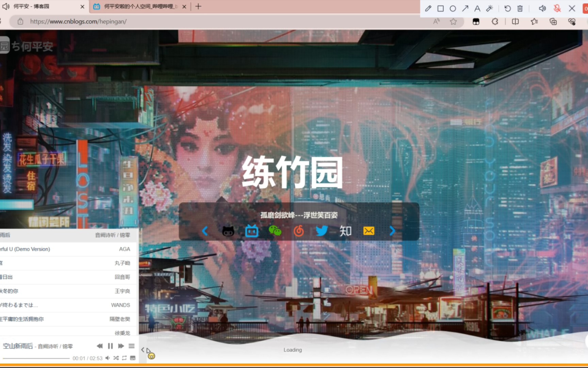Select the magic highlighter tool

pos(490,9)
